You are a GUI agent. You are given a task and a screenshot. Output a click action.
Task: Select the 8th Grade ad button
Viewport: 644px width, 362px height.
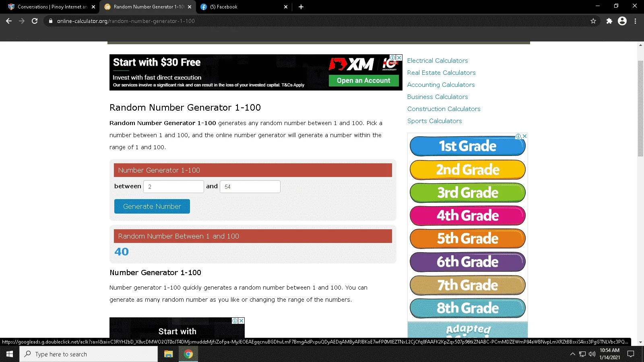tap(467, 308)
